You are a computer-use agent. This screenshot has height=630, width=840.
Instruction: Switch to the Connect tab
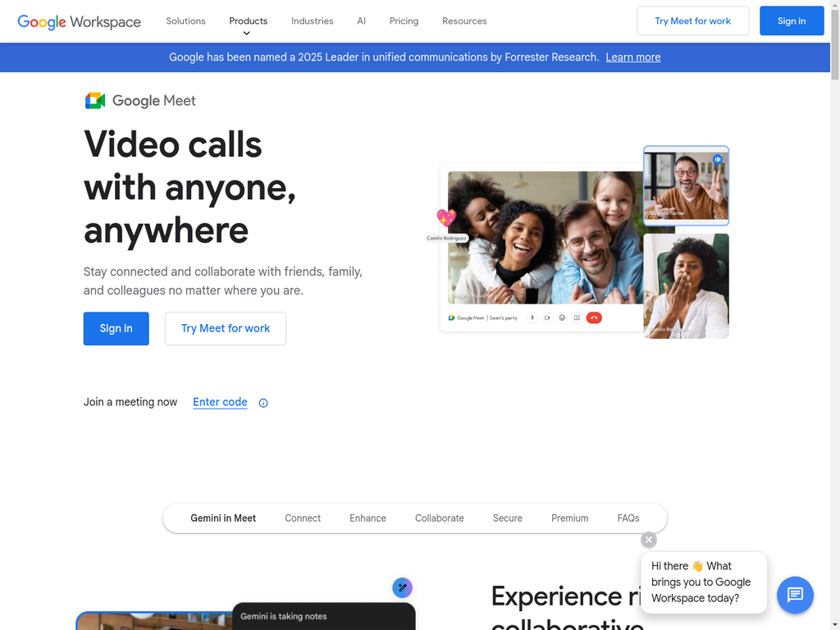click(x=303, y=518)
